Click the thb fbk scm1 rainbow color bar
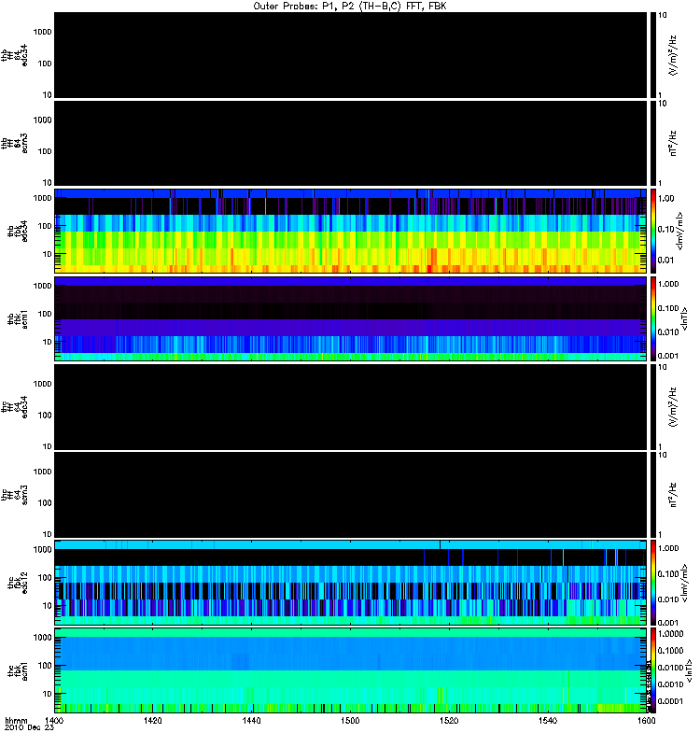The image size is (700, 747). (653, 319)
